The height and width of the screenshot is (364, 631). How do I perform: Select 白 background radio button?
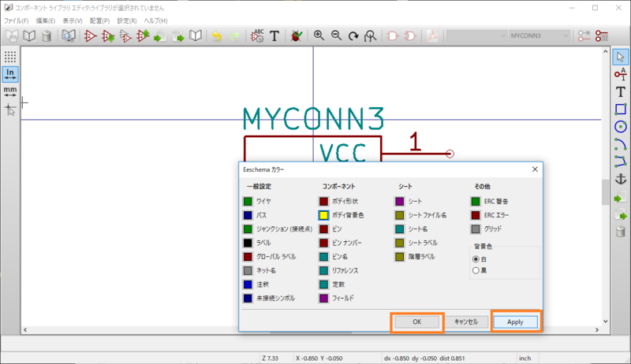coord(476,259)
